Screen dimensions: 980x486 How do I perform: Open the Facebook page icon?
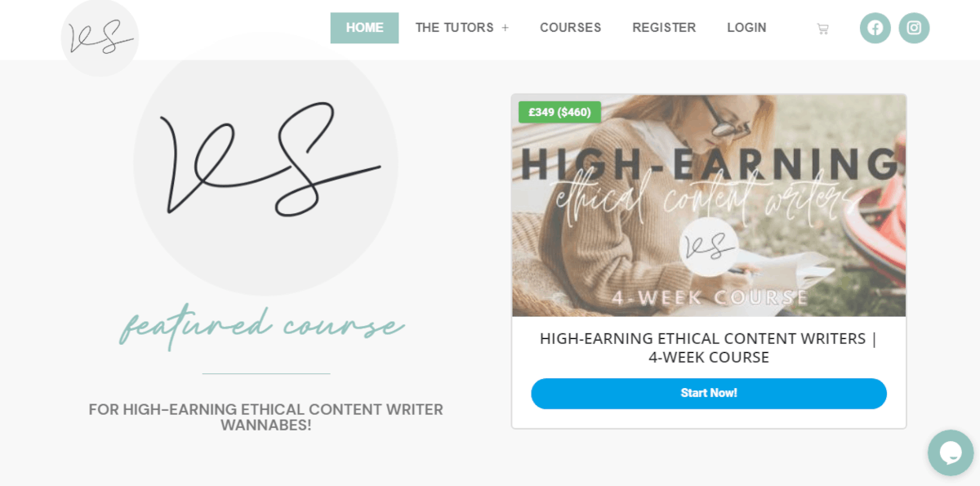[875, 28]
